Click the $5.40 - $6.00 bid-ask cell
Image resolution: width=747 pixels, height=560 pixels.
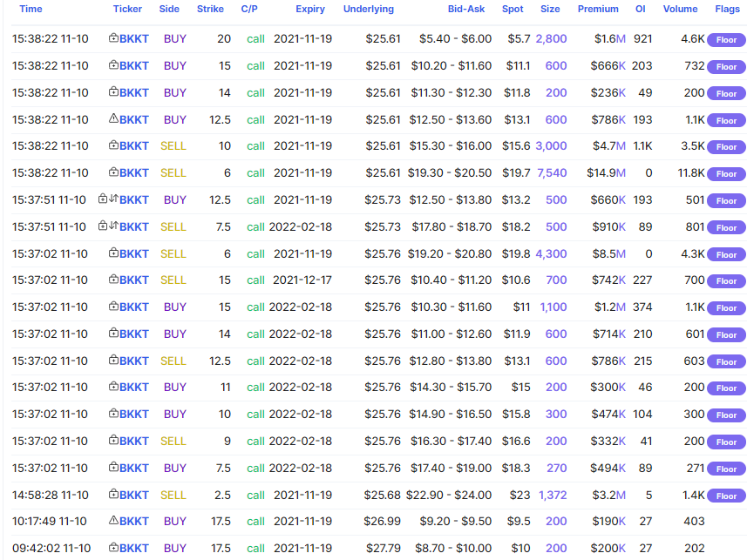pos(456,39)
